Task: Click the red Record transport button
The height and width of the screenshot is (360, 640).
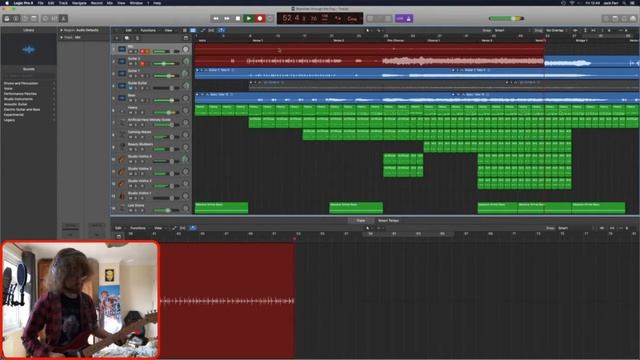Action: tap(260, 18)
